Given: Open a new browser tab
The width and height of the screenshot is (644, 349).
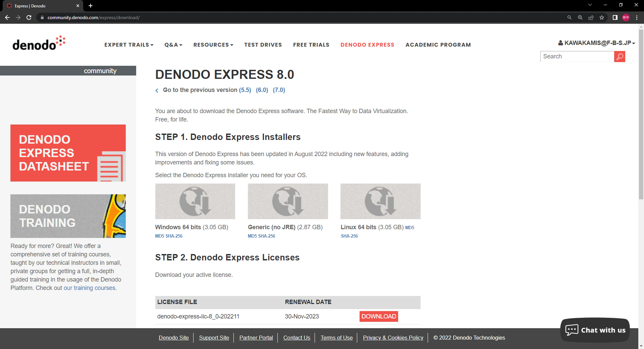Looking at the screenshot, I should pos(91,6).
